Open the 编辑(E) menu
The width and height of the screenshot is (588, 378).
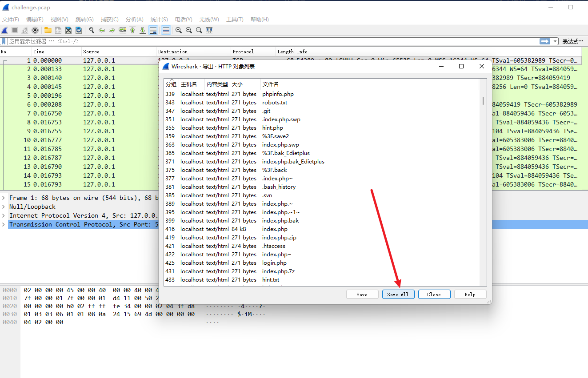(35, 20)
